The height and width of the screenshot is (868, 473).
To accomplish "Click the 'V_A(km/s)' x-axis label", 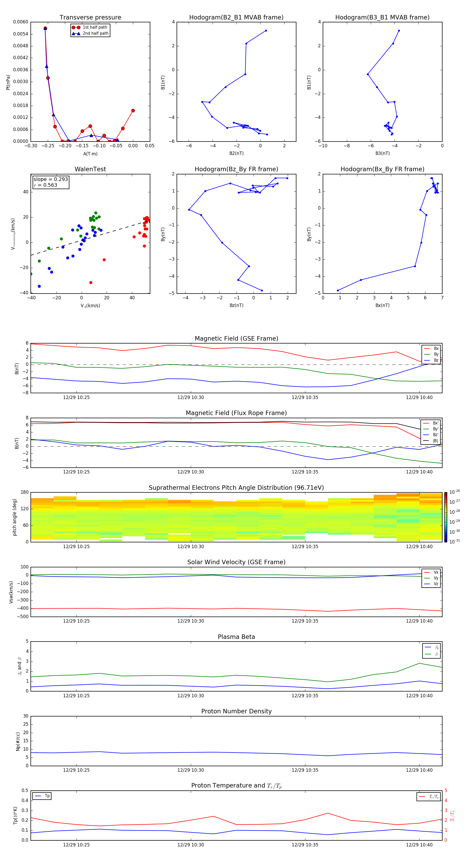I will point(90,306).
